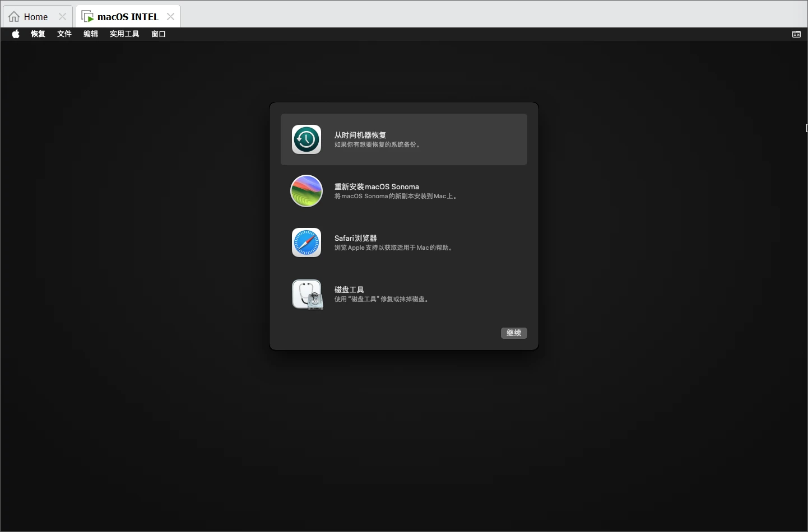Screen dimensions: 808x532
Task: Close the macOS INTEL tab
Action: (x=171, y=17)
